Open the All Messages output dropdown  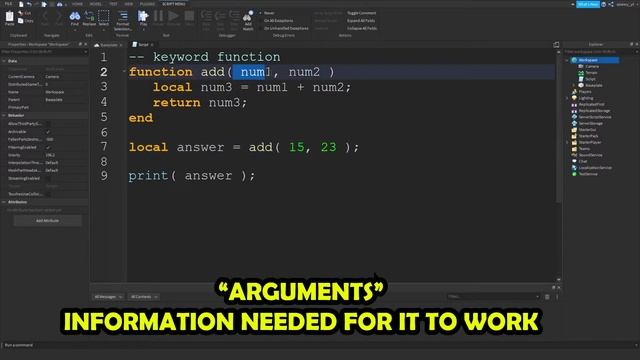[x=108, y=297]
